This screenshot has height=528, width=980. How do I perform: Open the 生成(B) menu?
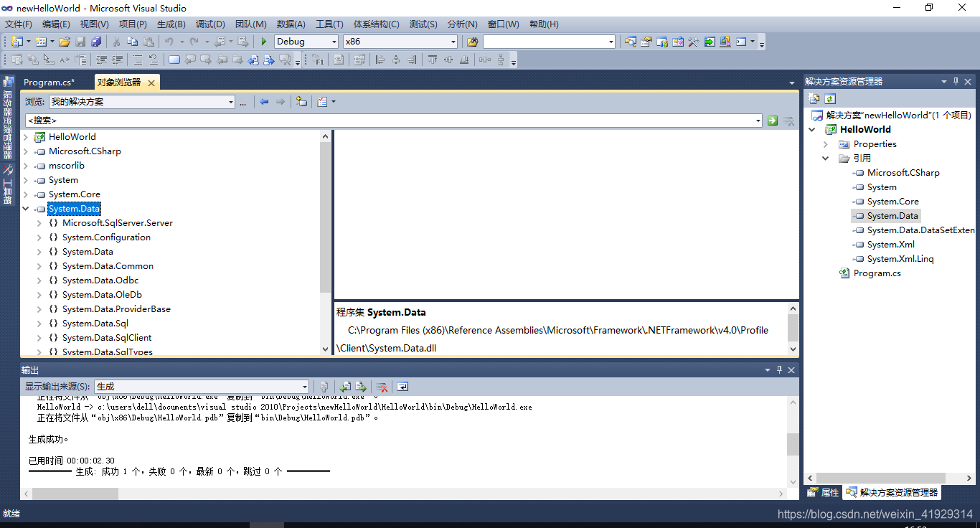pos(171,24)
